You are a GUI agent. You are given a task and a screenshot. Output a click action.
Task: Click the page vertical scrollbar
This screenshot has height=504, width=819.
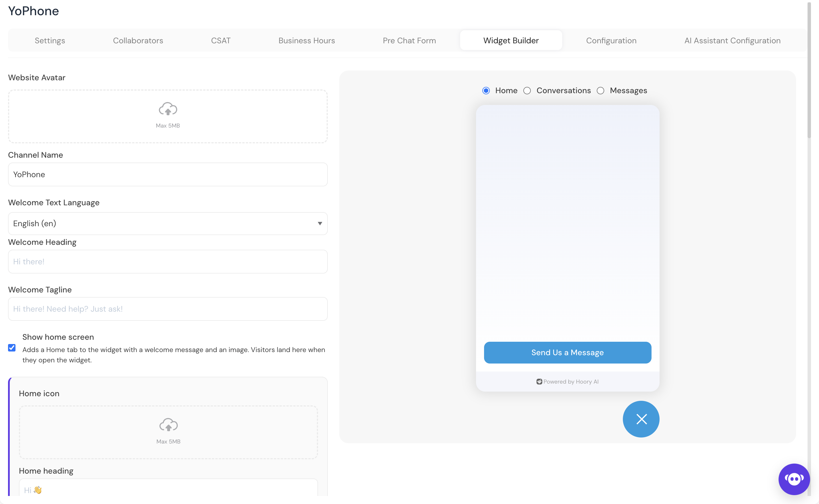click(x=809, y=70)
